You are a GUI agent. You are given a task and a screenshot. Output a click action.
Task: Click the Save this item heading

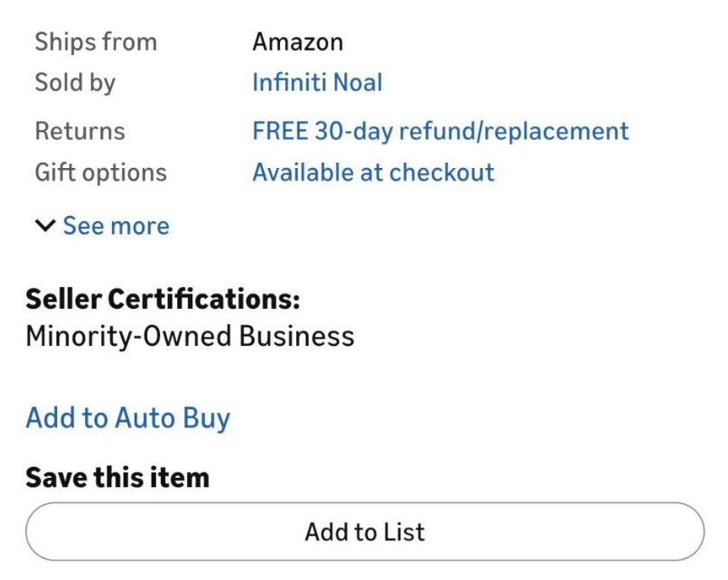pyautogui.click(x=117, y=477)
